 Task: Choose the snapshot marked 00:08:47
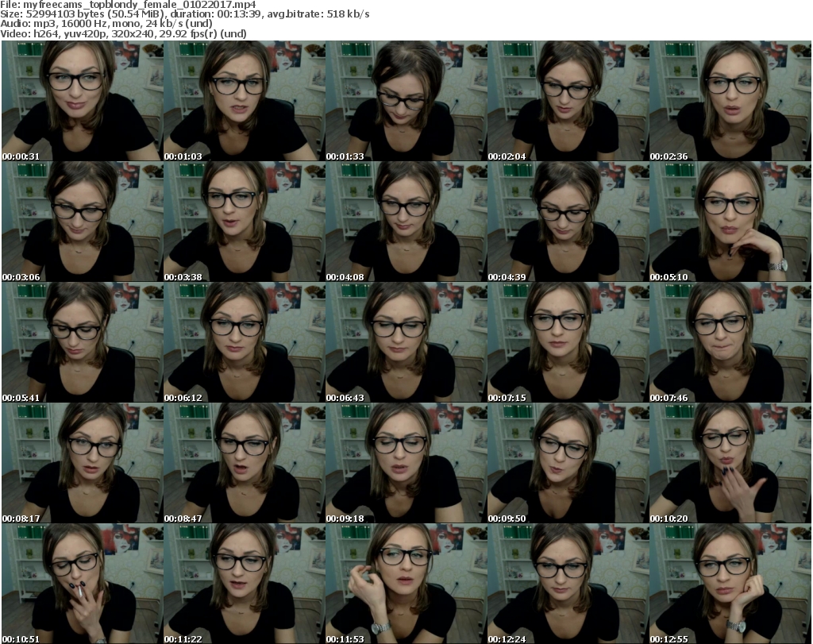245,463
